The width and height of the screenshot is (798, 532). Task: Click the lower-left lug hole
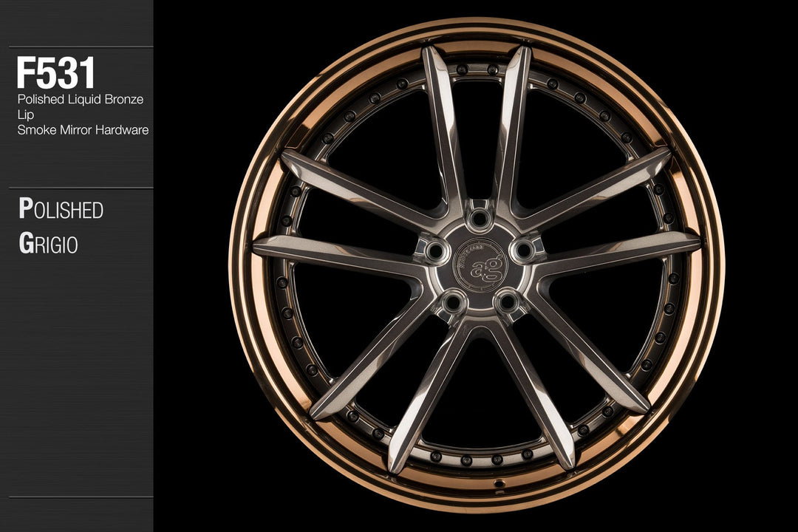(452, 301)
